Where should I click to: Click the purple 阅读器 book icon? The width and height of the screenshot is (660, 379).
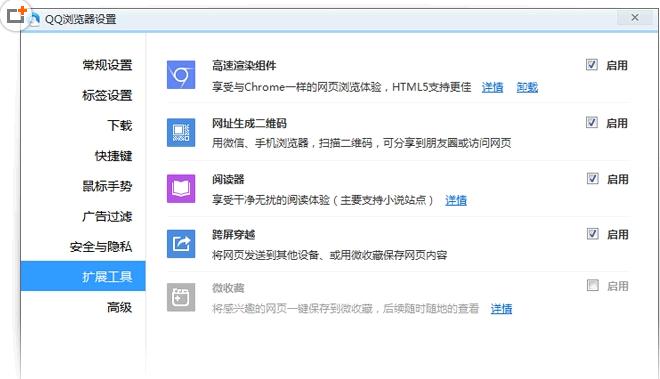point(181,189)
